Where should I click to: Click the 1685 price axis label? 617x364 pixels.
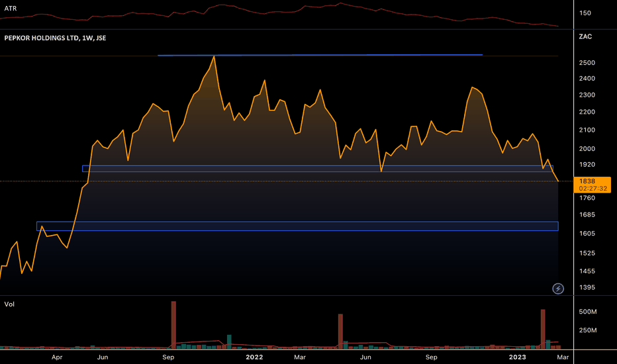[587, 215]
